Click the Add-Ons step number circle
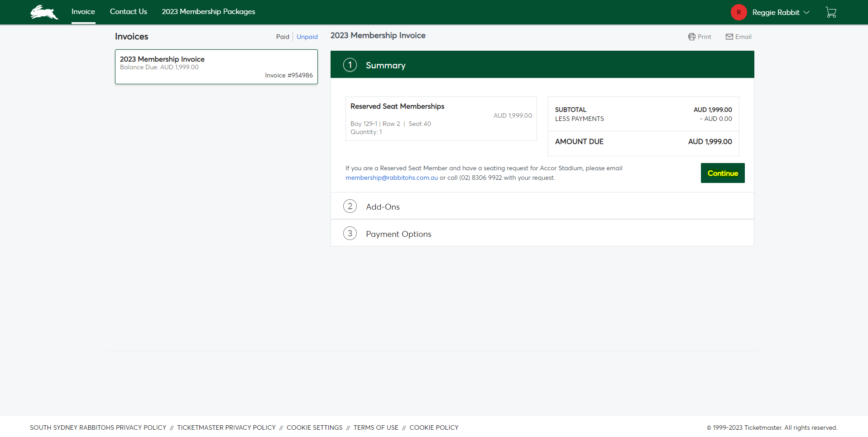868x437 pixels. (x=350, y=206)
